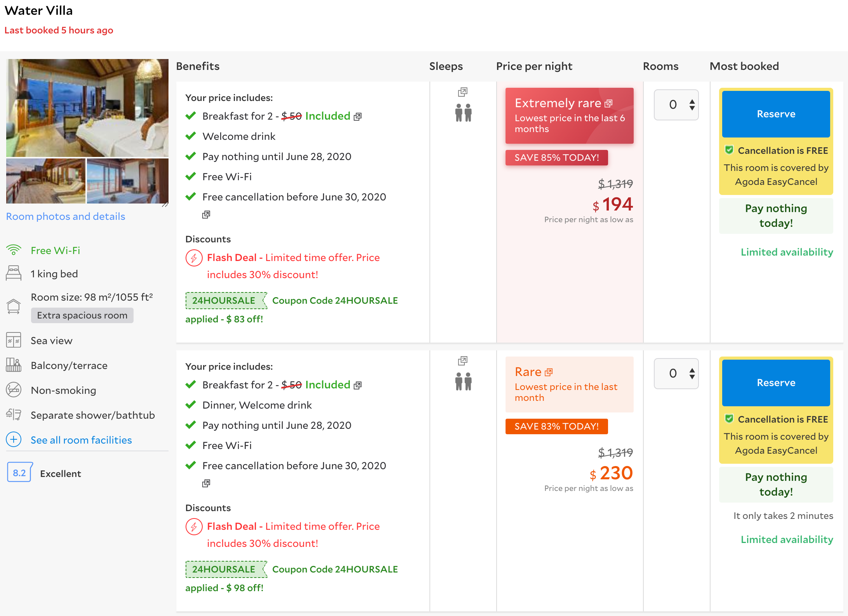Click popup icon above second sleeps figures
This screenshot has height=616, width=848.
[x=462, y=361]
